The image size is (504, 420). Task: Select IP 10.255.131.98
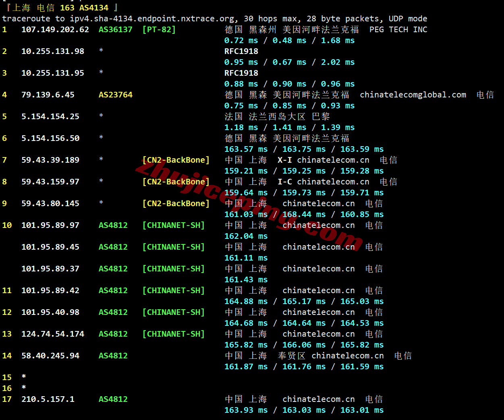pos(53,51)
